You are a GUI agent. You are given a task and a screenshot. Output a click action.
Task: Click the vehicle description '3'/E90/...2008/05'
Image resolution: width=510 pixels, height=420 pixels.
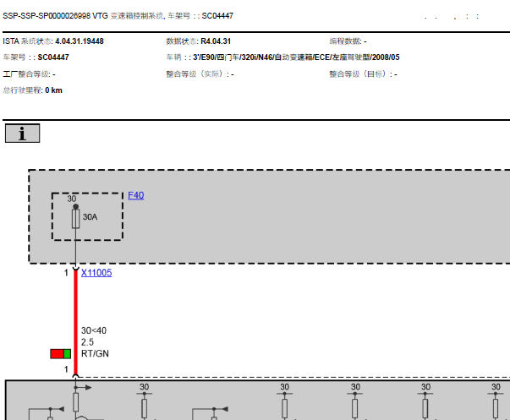pyautogui.click(x=296, y=57)
